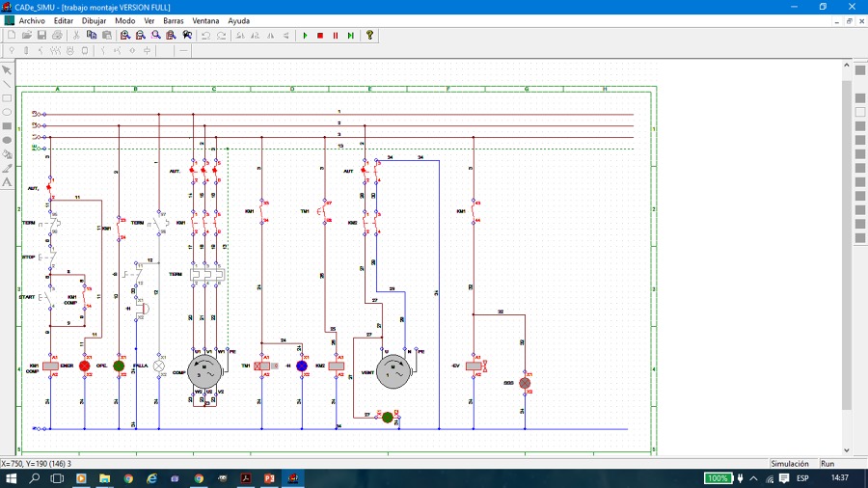The width and height of the screenshot is (868, 488).
Task: Select the filled ellipse tool
Action: point(7,140)
